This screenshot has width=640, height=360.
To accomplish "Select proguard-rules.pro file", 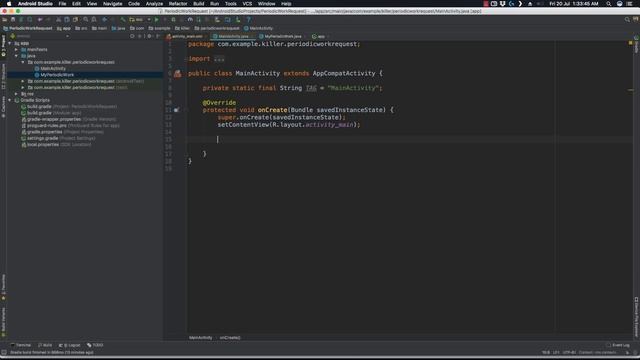I will click(x=70, y=126).
